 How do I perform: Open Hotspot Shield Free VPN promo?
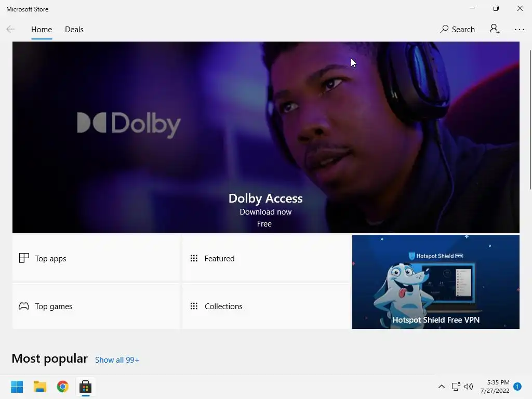[x=436, y=282]
